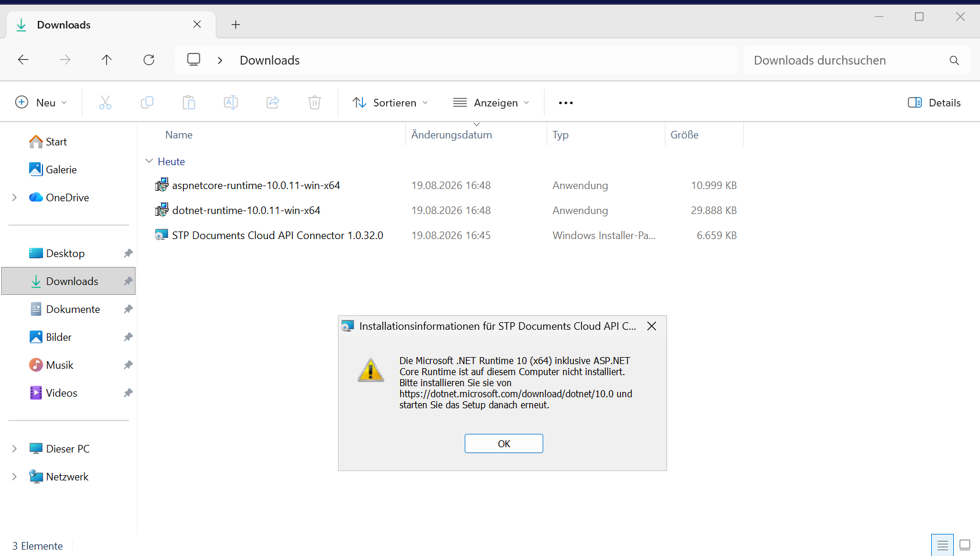
Task: Close the Installationsinformationen dialog
Action: [652, 326]
